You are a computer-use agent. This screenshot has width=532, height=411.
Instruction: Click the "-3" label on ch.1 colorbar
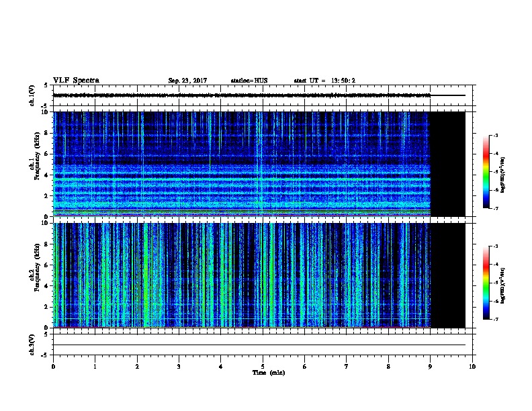pyautogui.click(x=496, y=135)
